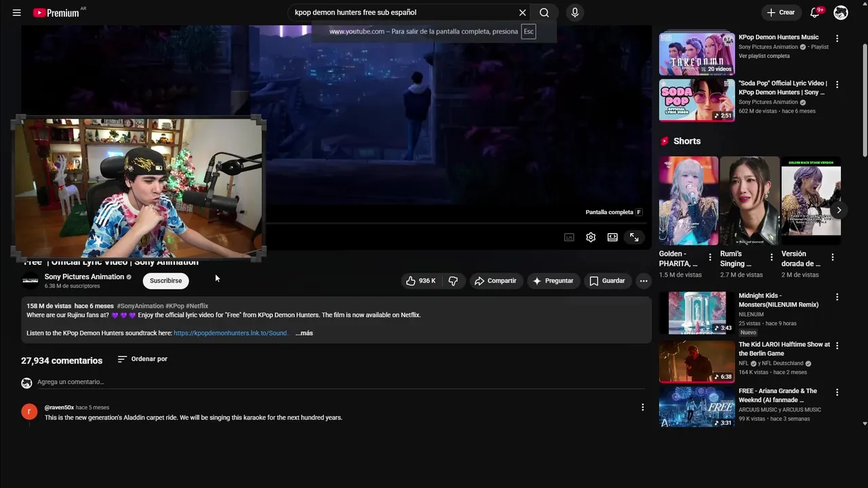Start voice search with microphone
The height and width of the screenshot is (488, 868).
[575, 13]
